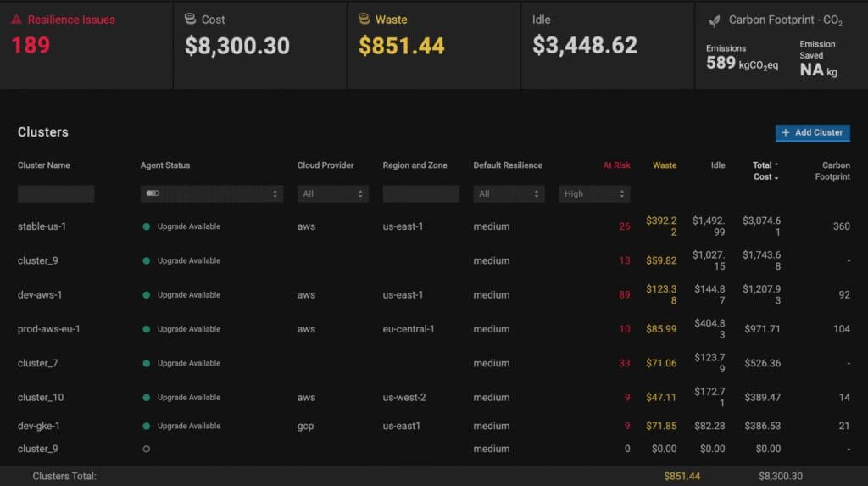Open the stable-us-1 cluster link

[x=42, y=226]
